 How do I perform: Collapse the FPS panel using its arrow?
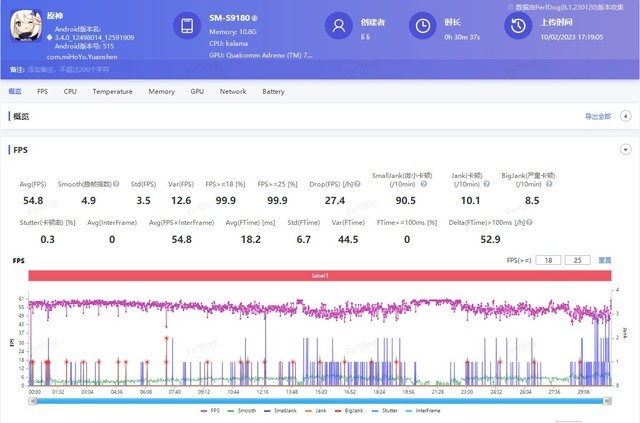click(x=626, y=149)
